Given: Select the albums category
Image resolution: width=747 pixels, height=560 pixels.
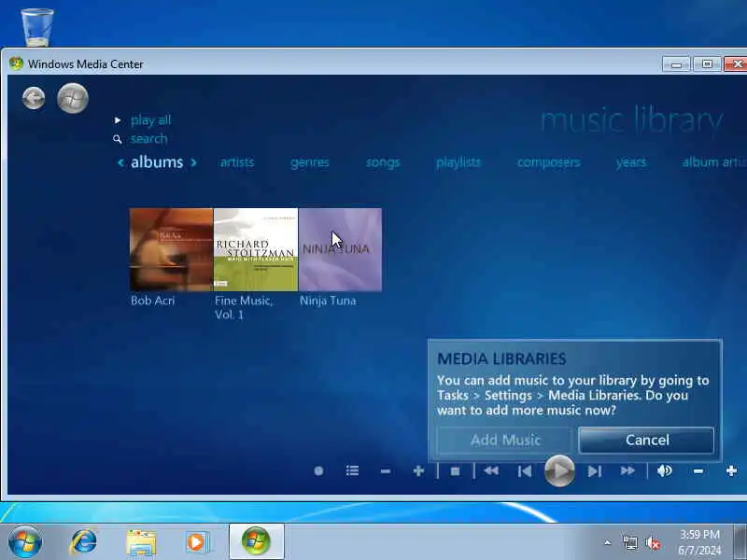Looking at the screenshot, I should [157, 162].
